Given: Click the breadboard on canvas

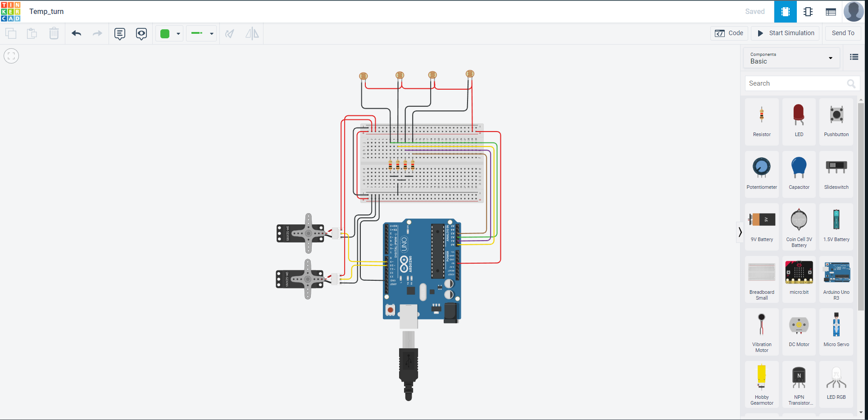Looking at the screenshot, I should pyautogui.click(x=422, y=163).
